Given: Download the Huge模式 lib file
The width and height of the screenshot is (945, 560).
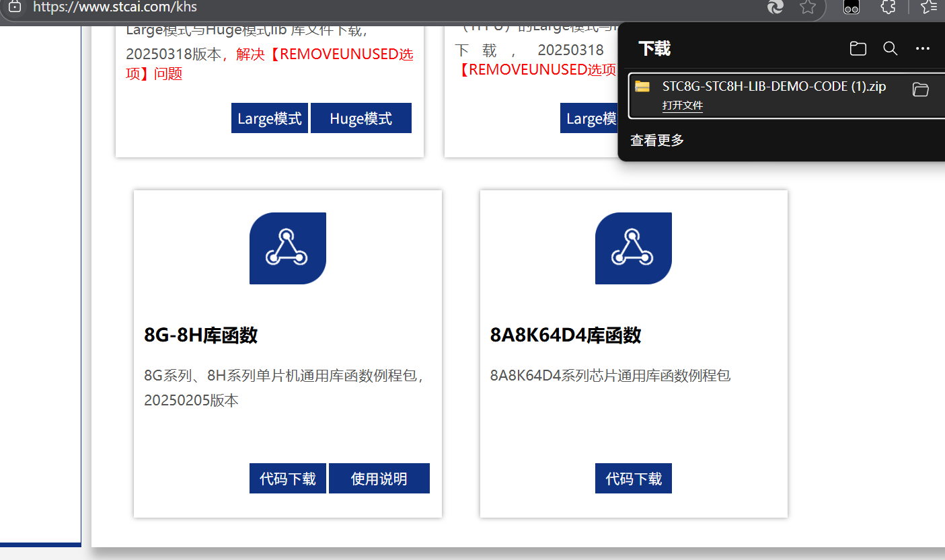Looking at the screenshot, I should [361, 118].
